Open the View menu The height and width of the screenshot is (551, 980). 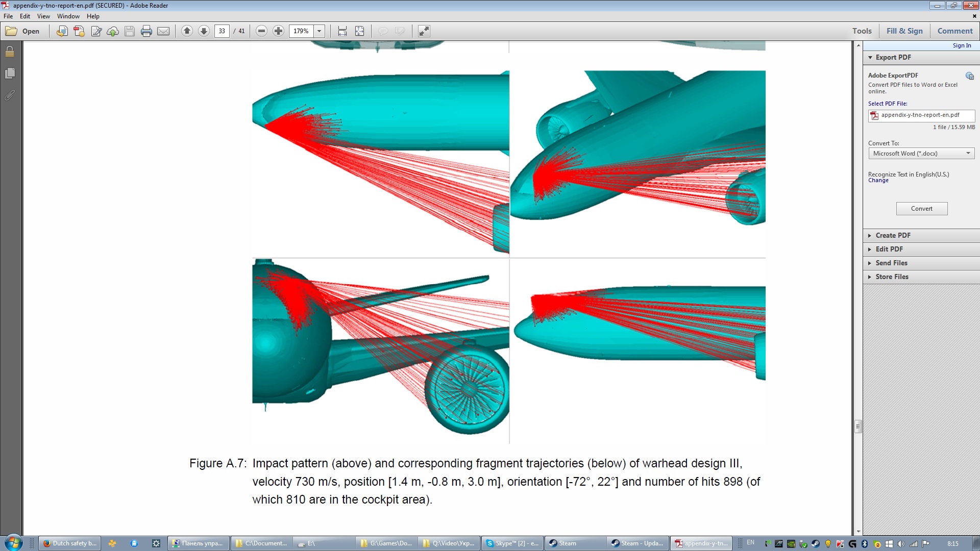(x=43, y=16)
